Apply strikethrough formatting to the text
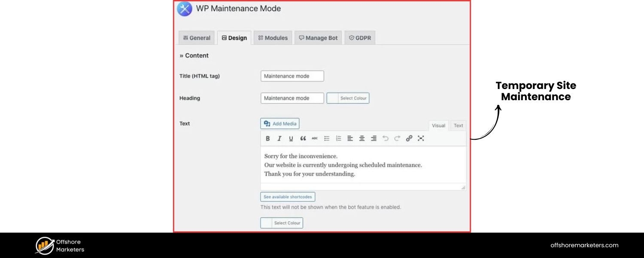The image size is (644, 258). point(315,138)
